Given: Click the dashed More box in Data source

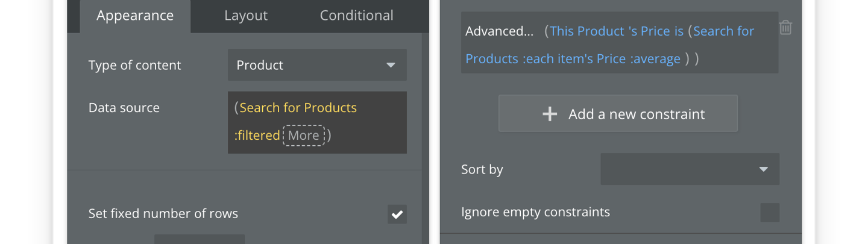Looking at the screenshot, I should click(304, 136).
